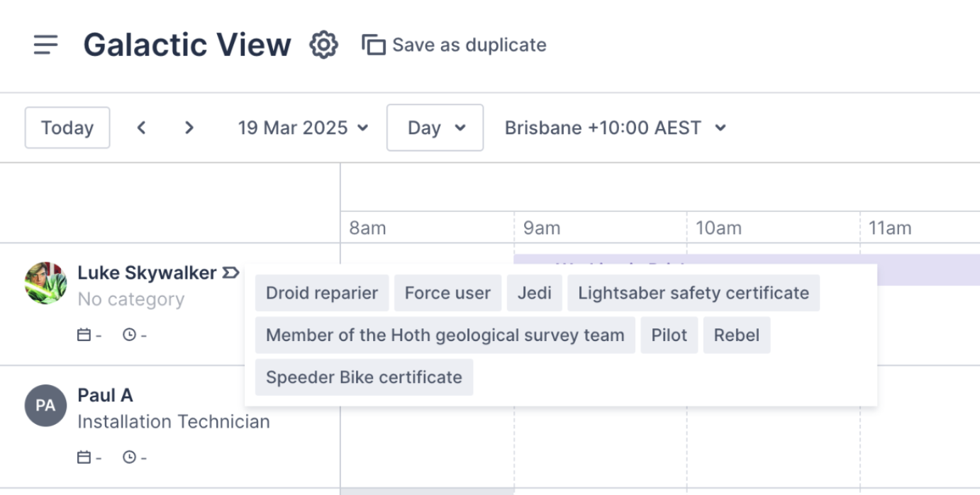The image size is (980, 495).
Task: Select the Jedi tag chip
Action: (534, 292)
